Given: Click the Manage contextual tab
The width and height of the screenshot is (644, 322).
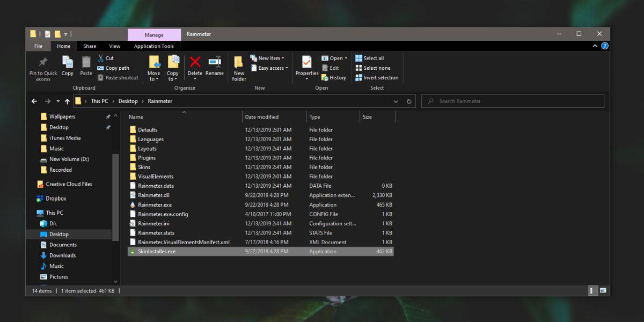Looking at the screenshot, I should (154, 35).
